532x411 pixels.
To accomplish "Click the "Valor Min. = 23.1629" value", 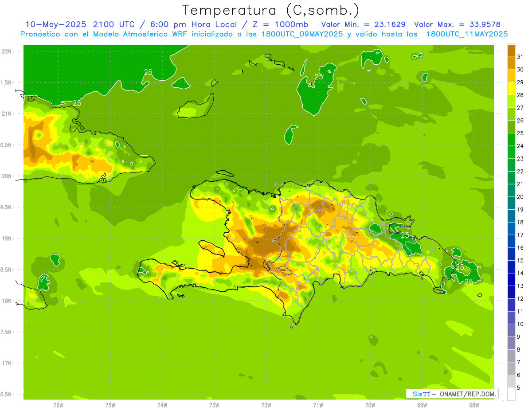I will pos(363,24).
